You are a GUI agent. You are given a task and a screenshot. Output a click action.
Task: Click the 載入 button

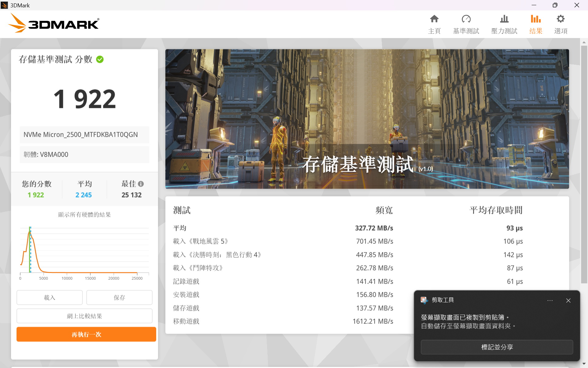[x=50, y=297]
